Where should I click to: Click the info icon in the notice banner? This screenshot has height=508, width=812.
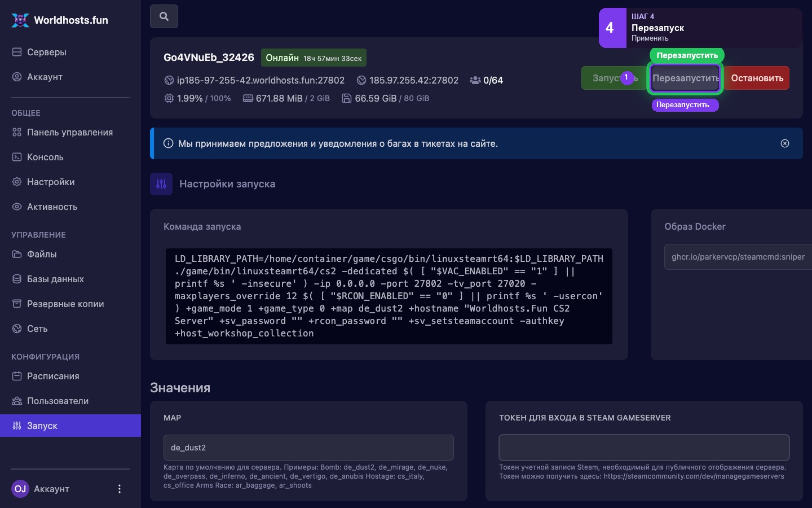tap(168, 143)
